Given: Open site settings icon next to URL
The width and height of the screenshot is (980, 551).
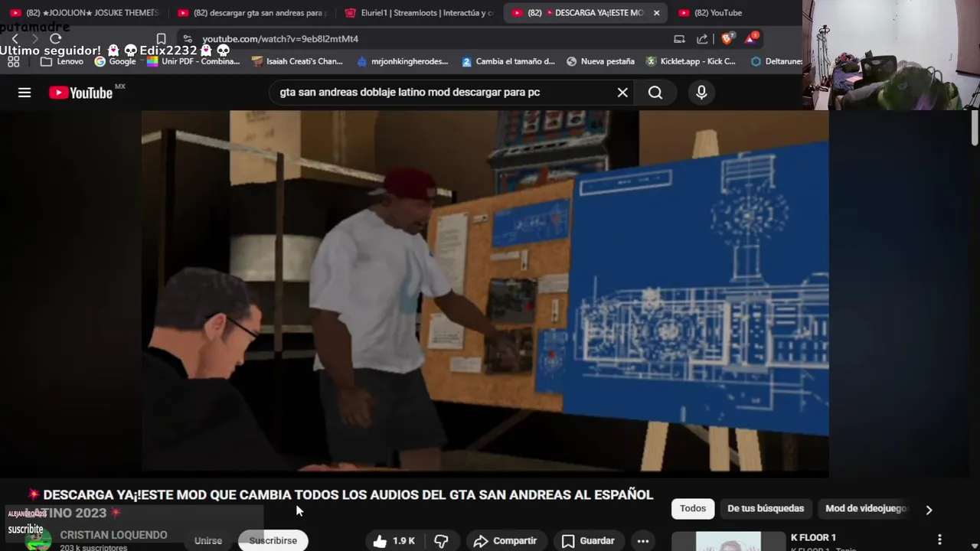Looking at the screenshot, I should click(187, 38).
